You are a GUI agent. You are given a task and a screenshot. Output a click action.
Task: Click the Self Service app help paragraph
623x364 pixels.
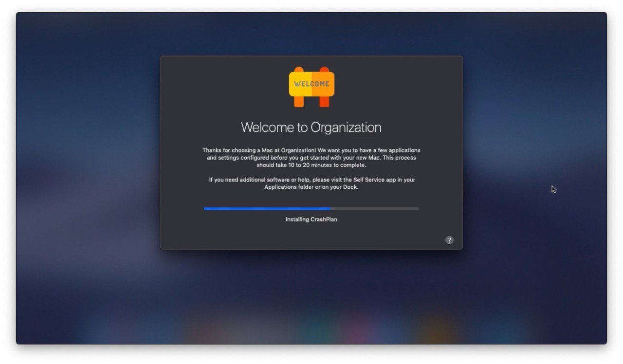(312, 183)
